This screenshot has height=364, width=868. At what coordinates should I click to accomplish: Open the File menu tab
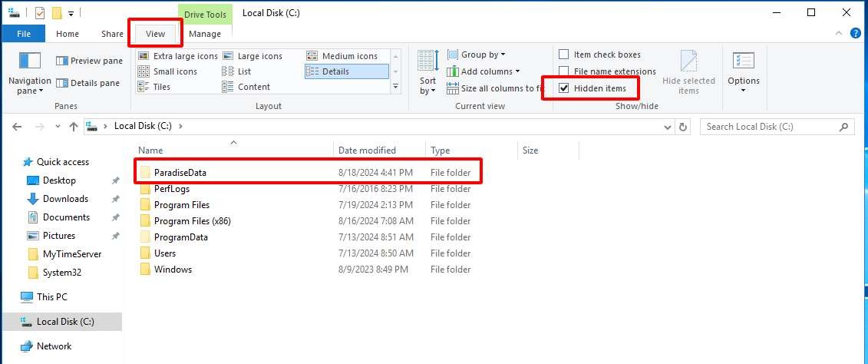24,34
